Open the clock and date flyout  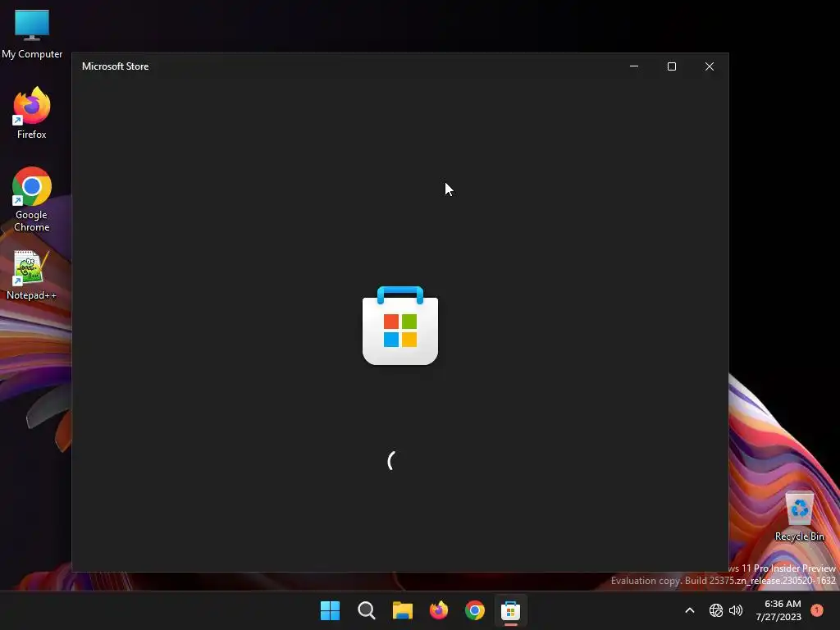(x=778, y=610)
